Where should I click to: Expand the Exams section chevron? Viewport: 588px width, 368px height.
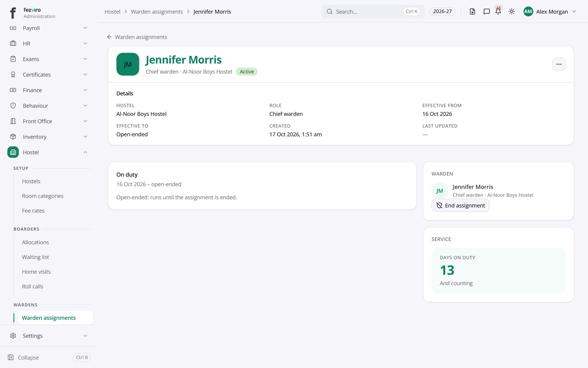85,59
